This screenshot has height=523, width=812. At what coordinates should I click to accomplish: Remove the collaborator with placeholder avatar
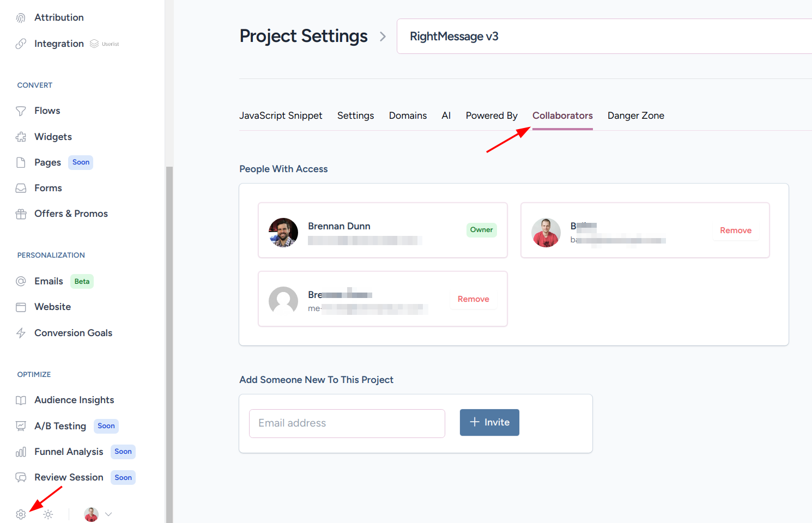[473, 299]
